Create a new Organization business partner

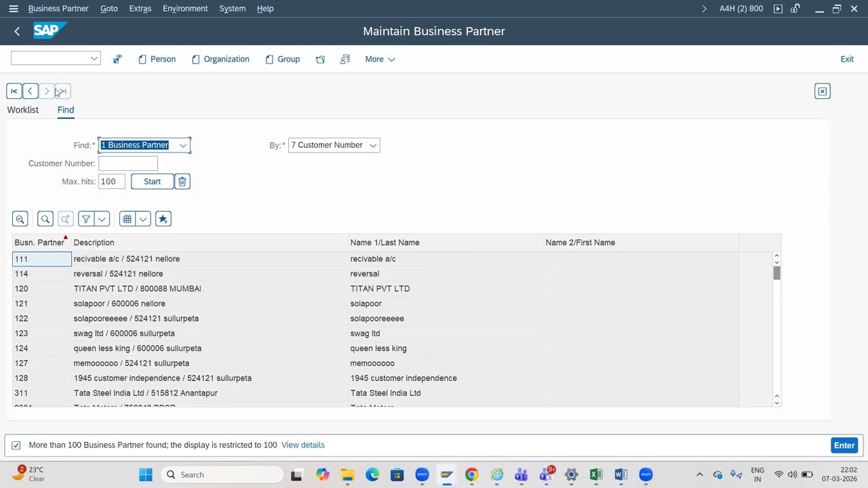coord(220,59)
